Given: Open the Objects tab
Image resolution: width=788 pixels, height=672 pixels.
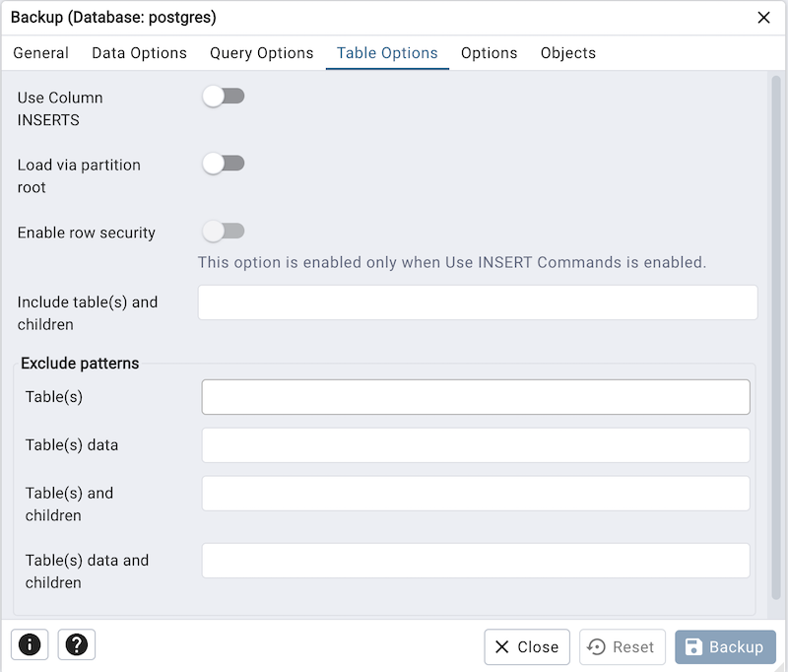Looking at the screenshot, I should (568, 53).
